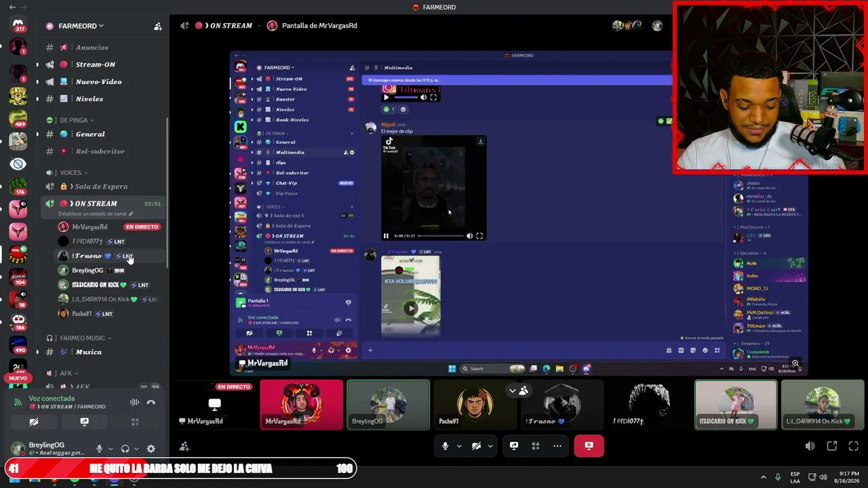The image size is (868, 488).
Task: Click the invite people icon beside FARMEORD
Action: [x=158, y=26]
